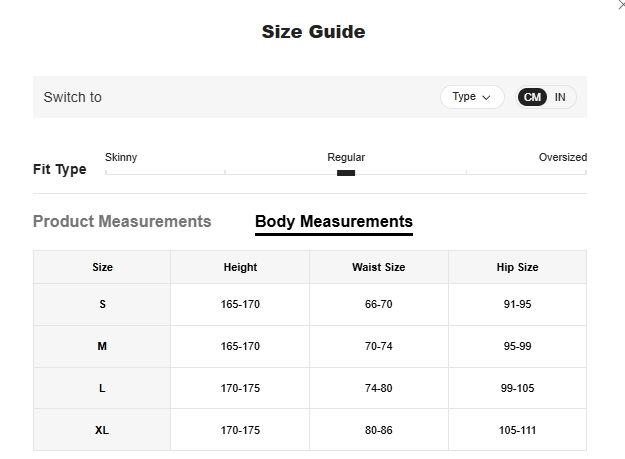The width and height of the screenshot is (625, 459).
Task: Select the size L row
Action: point(102,388)
